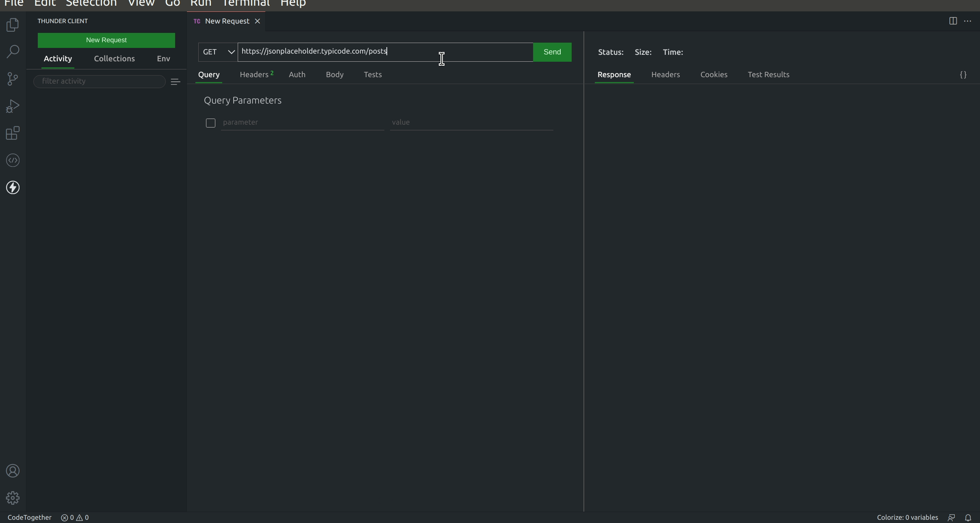Open the GET method dropdown
The width and height of the screenshot is (980, 523).
pyautogui.click(x=218, y=52)
